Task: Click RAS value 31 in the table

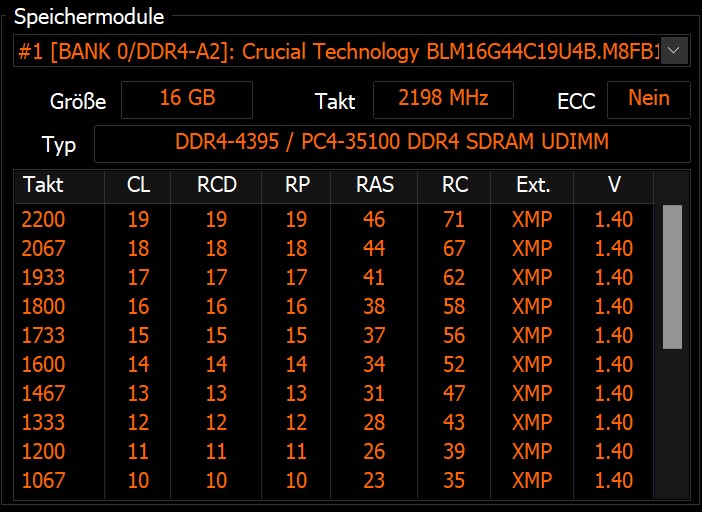Action: pos(374,393)
